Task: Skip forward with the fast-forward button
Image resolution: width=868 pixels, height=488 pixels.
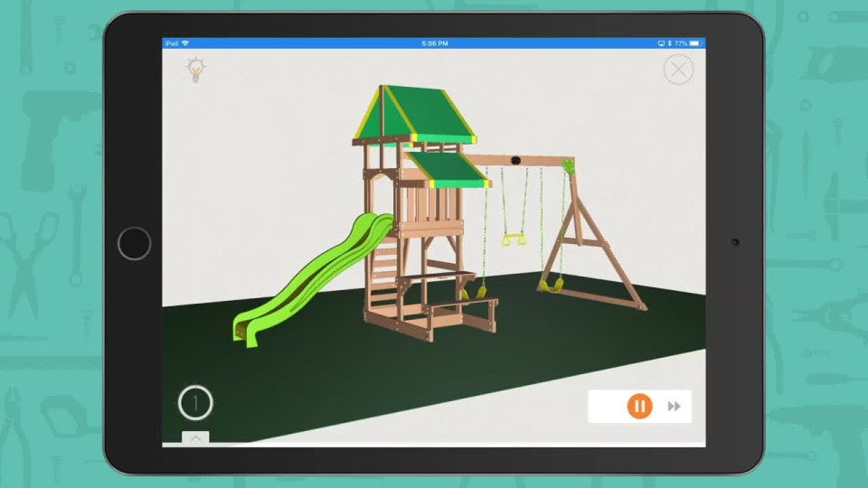Action: tap(674, 407)
